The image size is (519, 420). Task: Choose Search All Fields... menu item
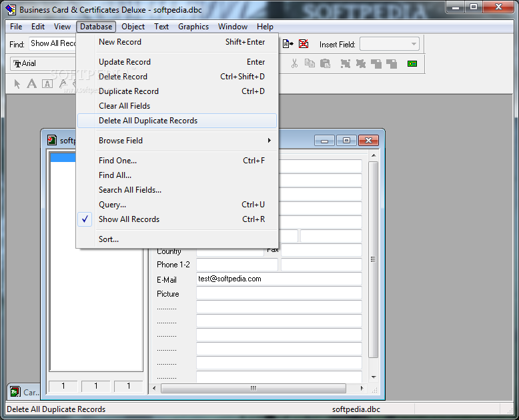(x=177, y=190)
